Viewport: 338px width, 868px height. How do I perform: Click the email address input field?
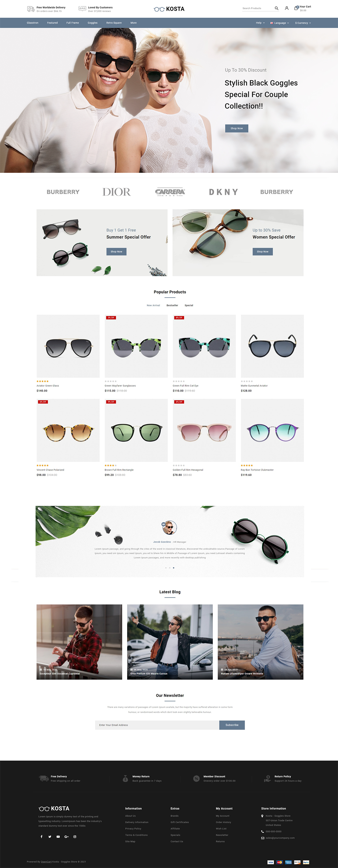[157, 725]
